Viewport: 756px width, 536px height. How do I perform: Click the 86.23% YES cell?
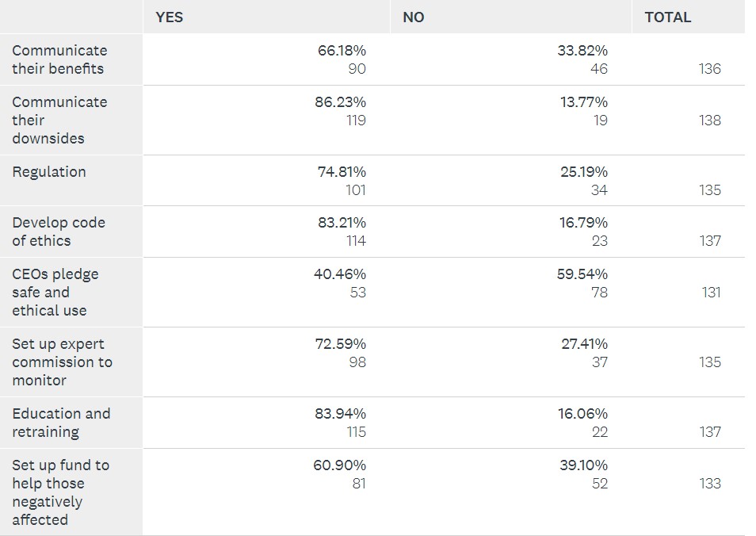tap(340, 102)
